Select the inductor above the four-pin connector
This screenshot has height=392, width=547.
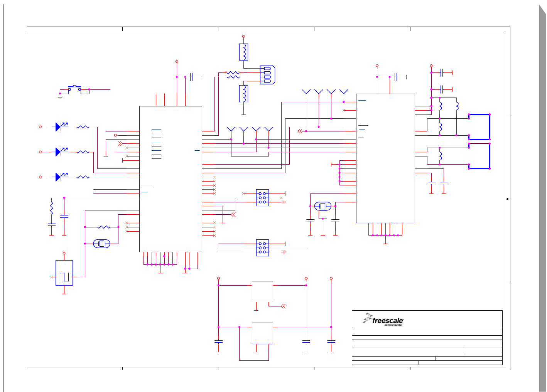(243, 52)
